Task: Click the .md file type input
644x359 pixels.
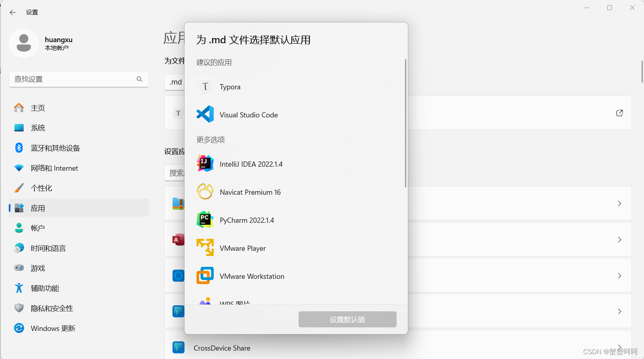Action: click(175, 82)
